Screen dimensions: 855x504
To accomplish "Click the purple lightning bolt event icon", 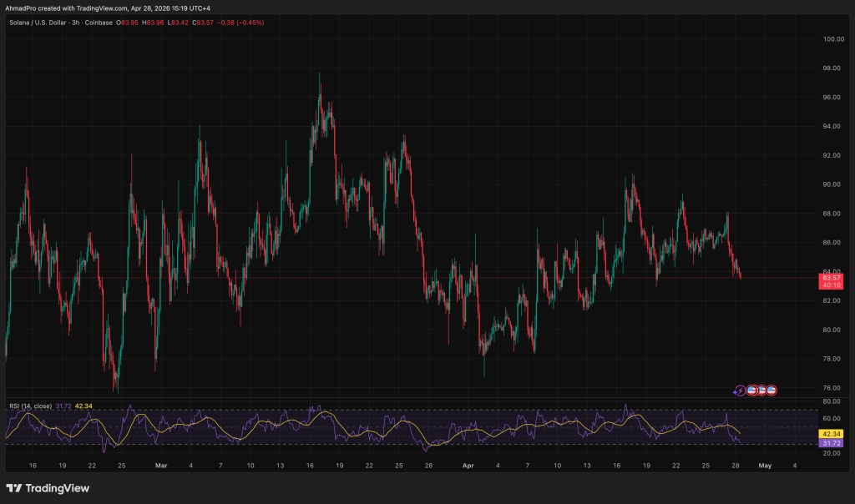I will (x=740, y=390).
